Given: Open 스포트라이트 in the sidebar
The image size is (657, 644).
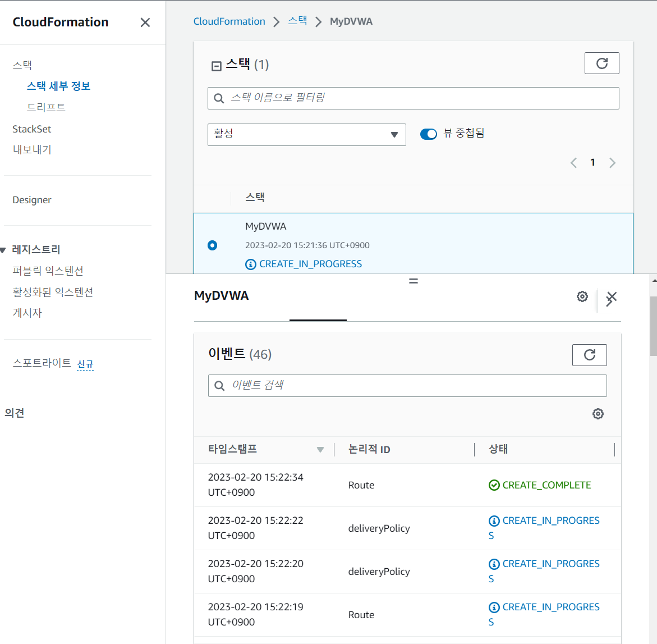Looking at the screenshot, I should 42,363.
